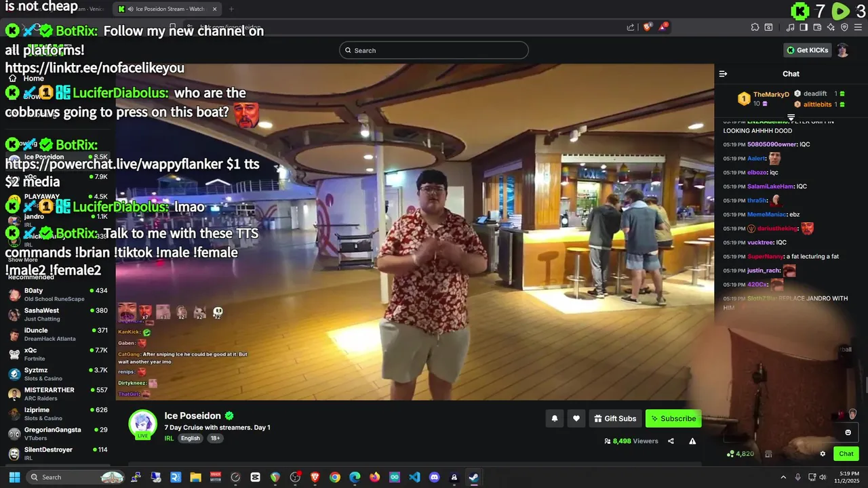Open the Brave VPN shield icon
The width and height of the screenshot is (868, 488).
coord(844,27)
